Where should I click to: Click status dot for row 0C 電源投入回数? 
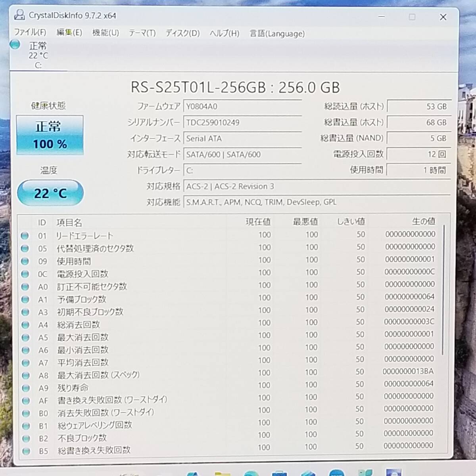pyautogui.click(x=25, y=274)
